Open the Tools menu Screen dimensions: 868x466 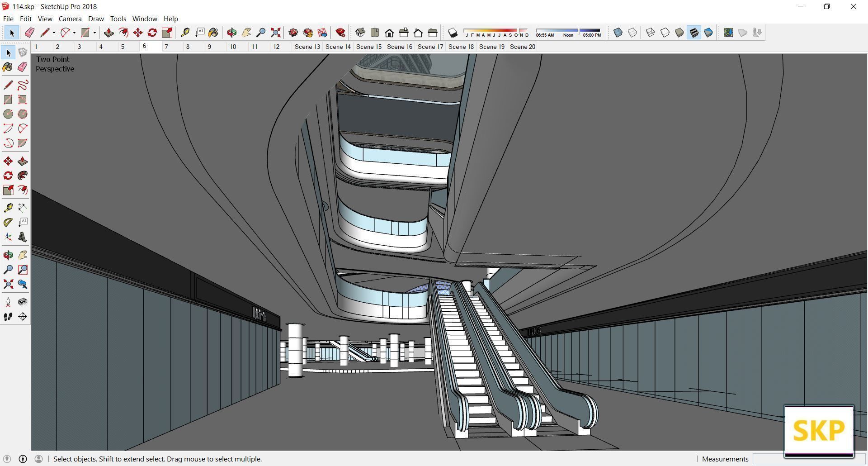[x=118, y=19]
